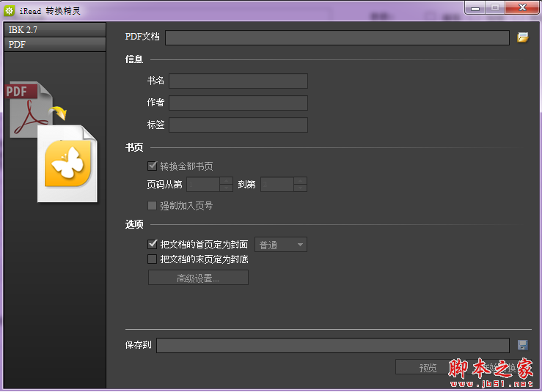Increase the 页码从第 start page value
542x392 pixels.
point(227,181)
